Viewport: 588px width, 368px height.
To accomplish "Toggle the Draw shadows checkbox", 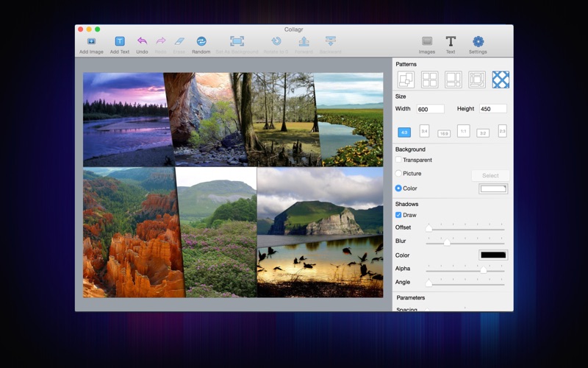I will (398, 215).
